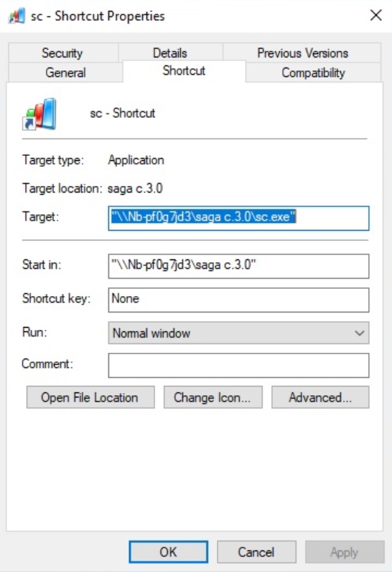Click the 'sc - Shortcut' name text
392x572 pixels.
[x=122, y=113]
